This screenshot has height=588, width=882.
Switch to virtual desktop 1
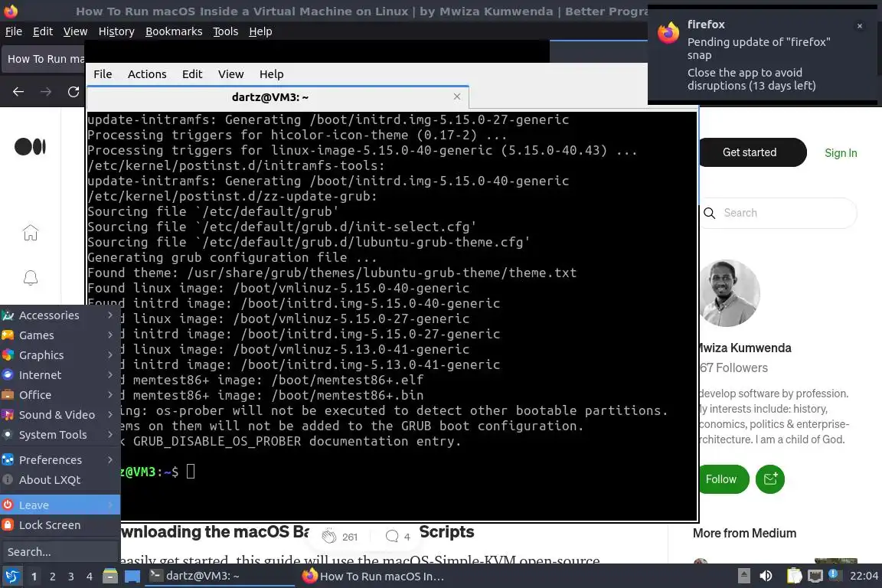34,577
